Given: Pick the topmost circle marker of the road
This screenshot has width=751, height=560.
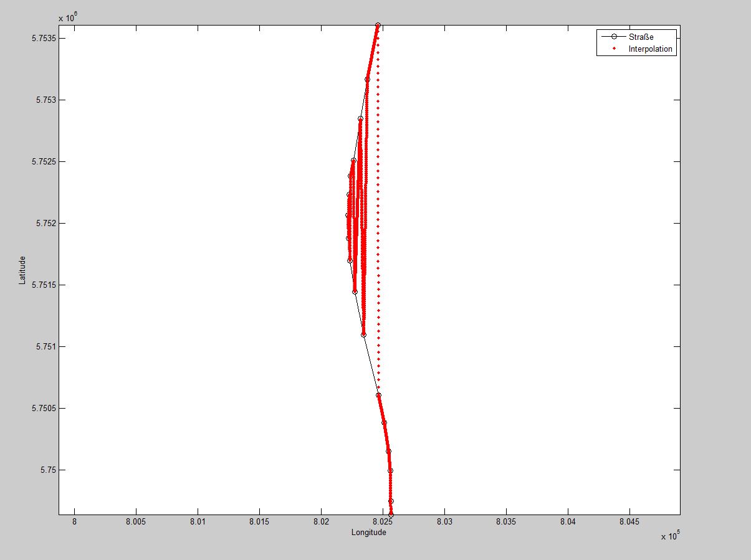Looking at the screenshot, I should point(378,25).
